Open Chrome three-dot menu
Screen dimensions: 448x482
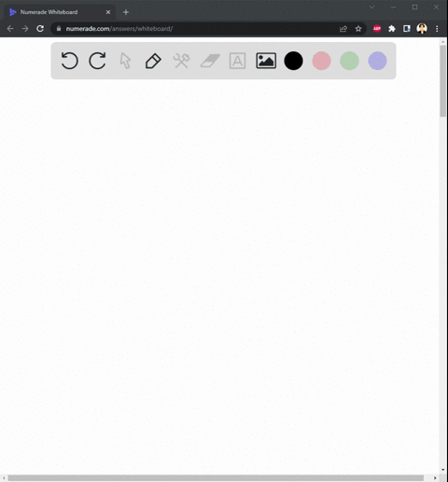437,29
